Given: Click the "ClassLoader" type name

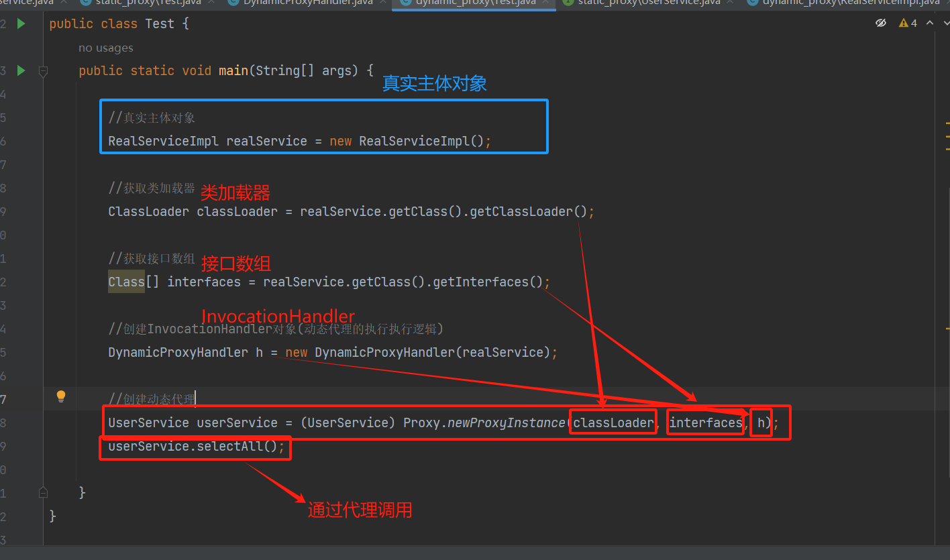Looking at the screenshot, I should pyautogui.click(x=149, y=212).
